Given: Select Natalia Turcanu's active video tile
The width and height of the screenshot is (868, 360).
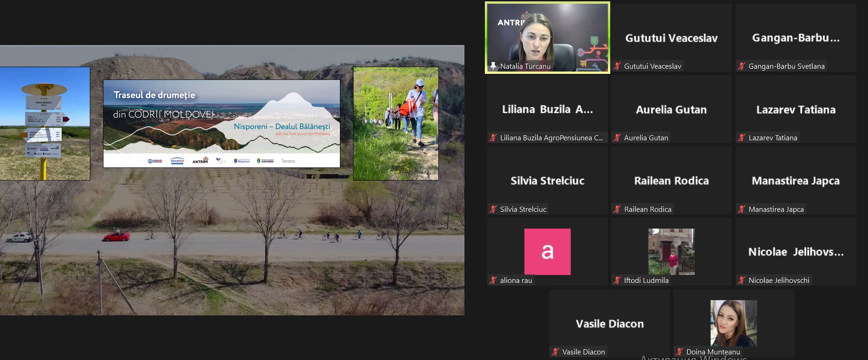Looking at the screenshot, I should pos(547,37).
